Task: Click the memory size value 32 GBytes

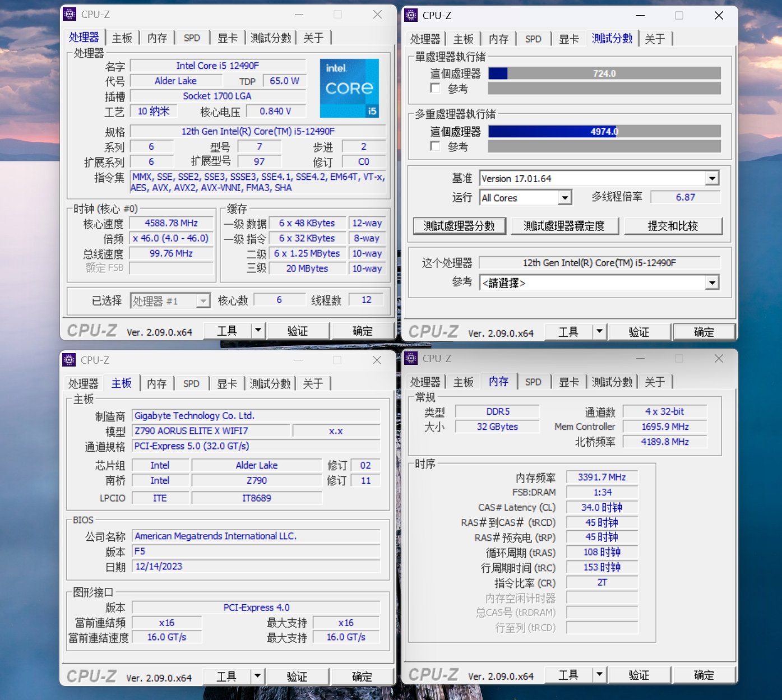Action: pos(498,427)
